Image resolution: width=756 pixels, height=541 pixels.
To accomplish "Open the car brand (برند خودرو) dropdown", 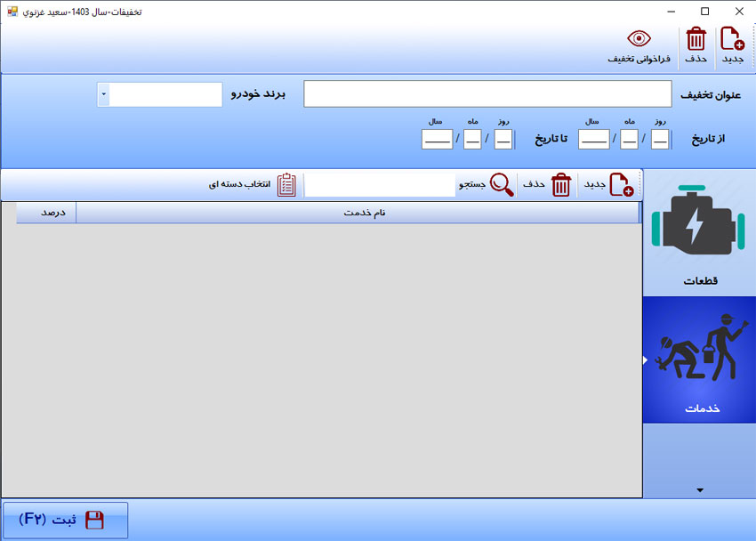I will (x=104, y=94).
